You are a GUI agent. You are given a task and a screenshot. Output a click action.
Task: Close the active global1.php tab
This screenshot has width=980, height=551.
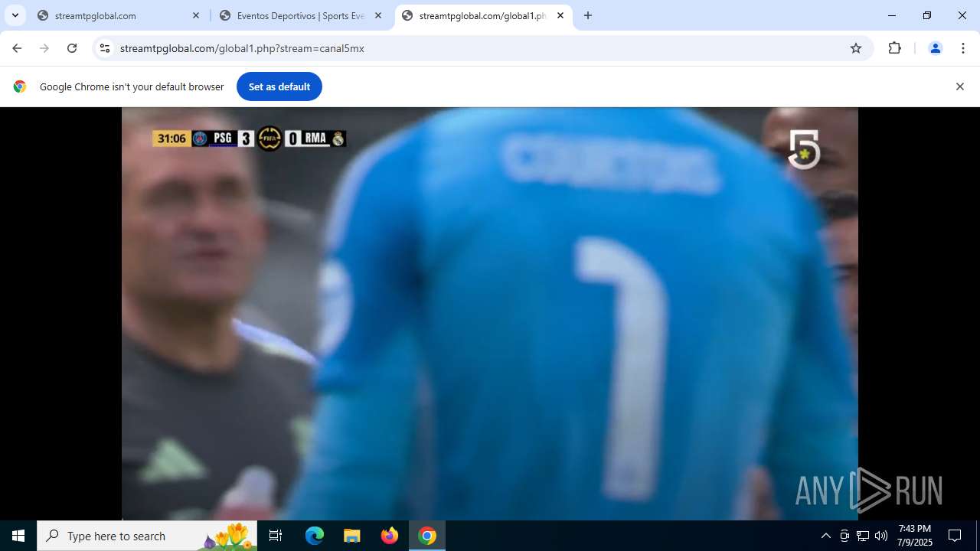[x=560, y=15]
